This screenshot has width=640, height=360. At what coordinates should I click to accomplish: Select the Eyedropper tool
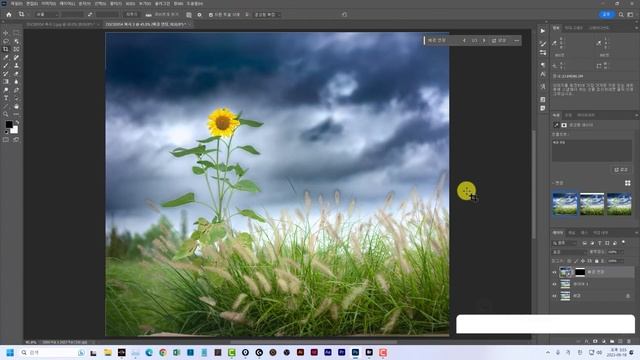tap(6, 57)
